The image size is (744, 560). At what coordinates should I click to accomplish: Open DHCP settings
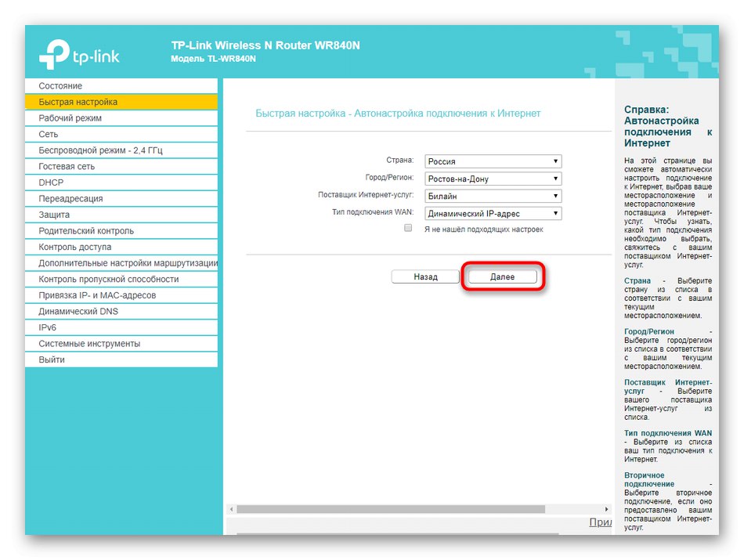coord(121,182)
